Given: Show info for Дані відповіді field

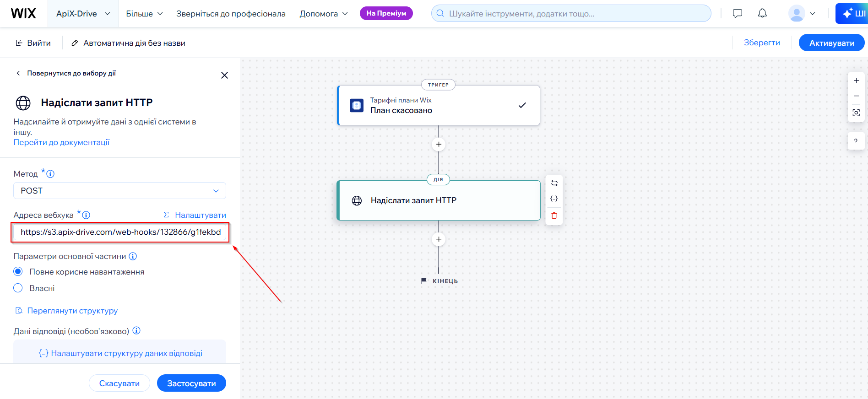Looking at the screenshot, I should (x=136, y=330).
